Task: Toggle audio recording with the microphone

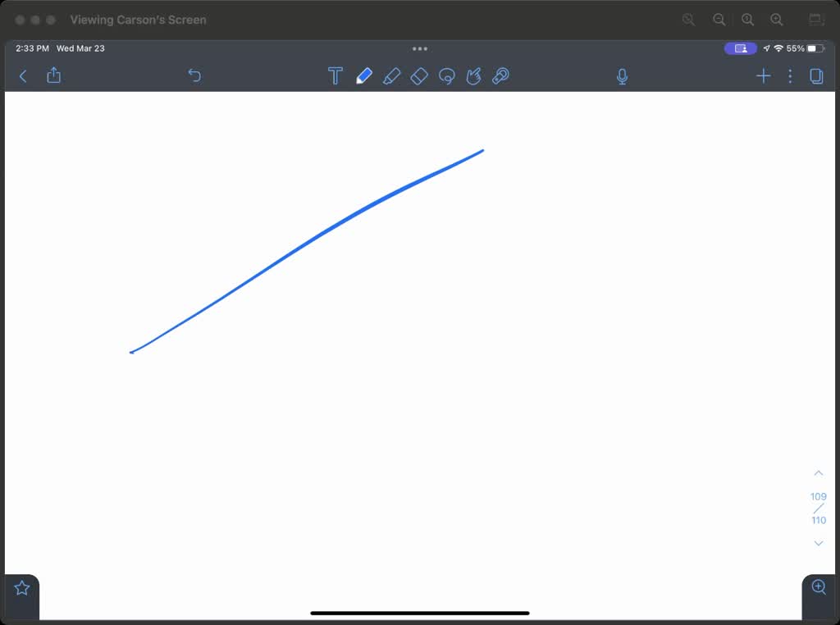Action: 622,75
